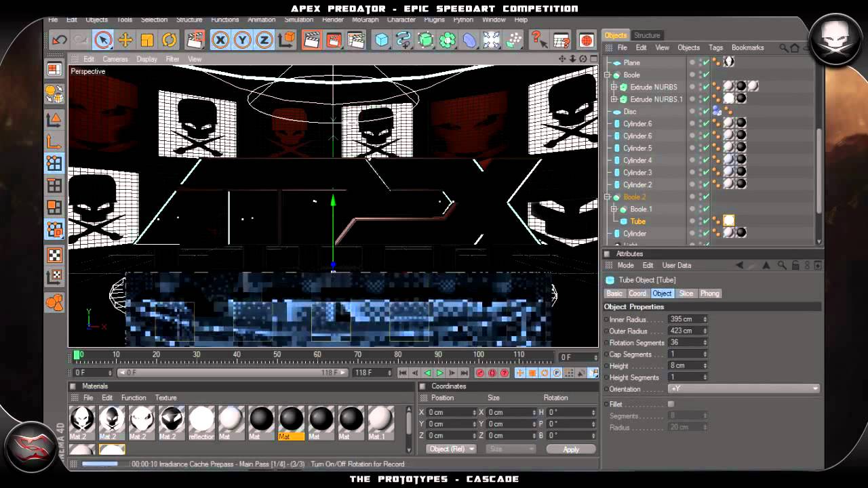Toggle visibility dot for Plane object
This screenshot has width=868, height=488.
[x=692, y=62]
